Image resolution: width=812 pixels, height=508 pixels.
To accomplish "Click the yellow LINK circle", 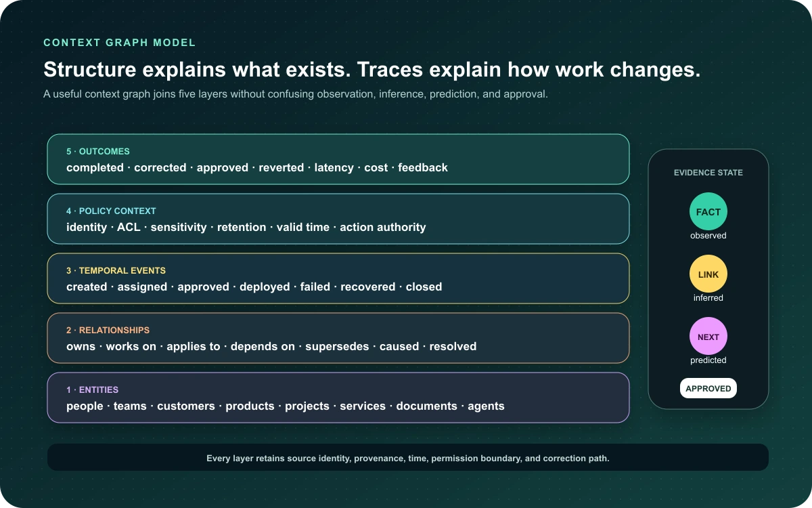I will point(708,274).
